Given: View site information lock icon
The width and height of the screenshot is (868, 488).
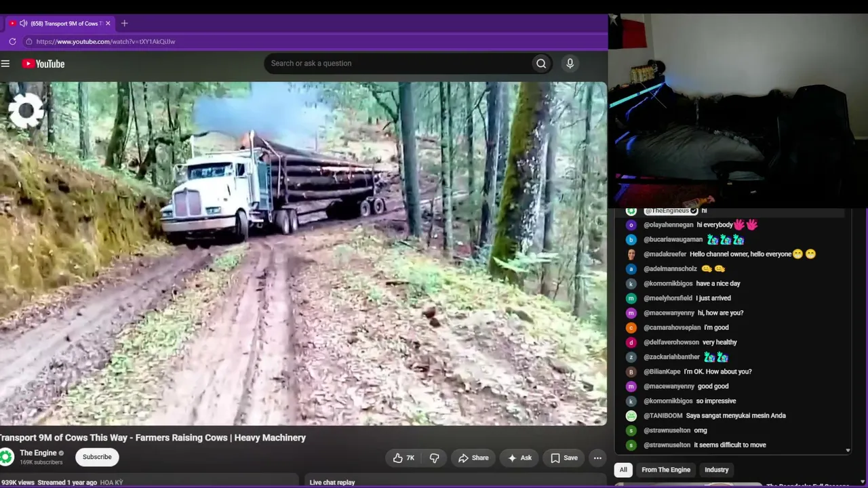Looking at the screenshot, I should point(28,41).
